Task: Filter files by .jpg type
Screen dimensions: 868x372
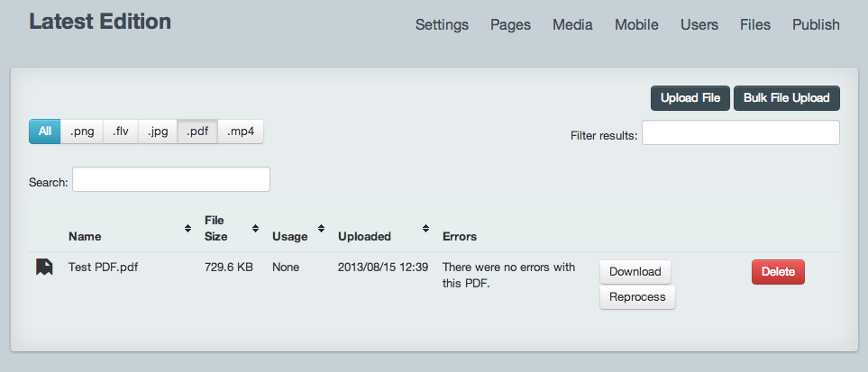Action: click(158, 132)
